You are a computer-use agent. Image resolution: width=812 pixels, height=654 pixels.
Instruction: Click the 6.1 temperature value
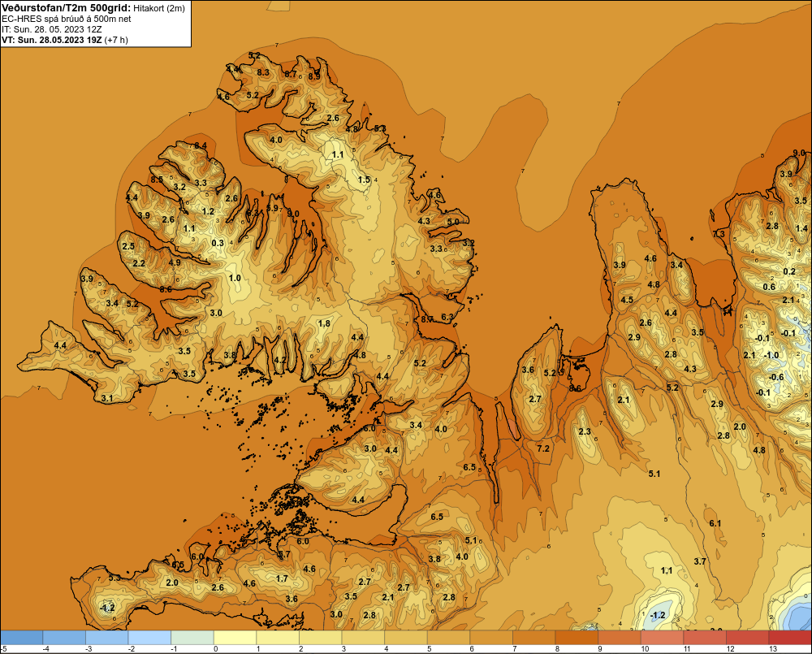[x=715, y=523]
